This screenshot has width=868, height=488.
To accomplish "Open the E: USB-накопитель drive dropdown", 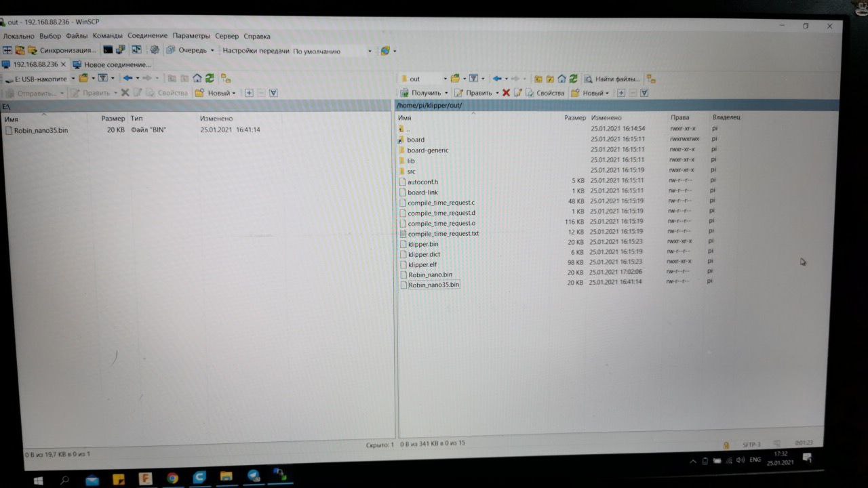I will point(39,79).
